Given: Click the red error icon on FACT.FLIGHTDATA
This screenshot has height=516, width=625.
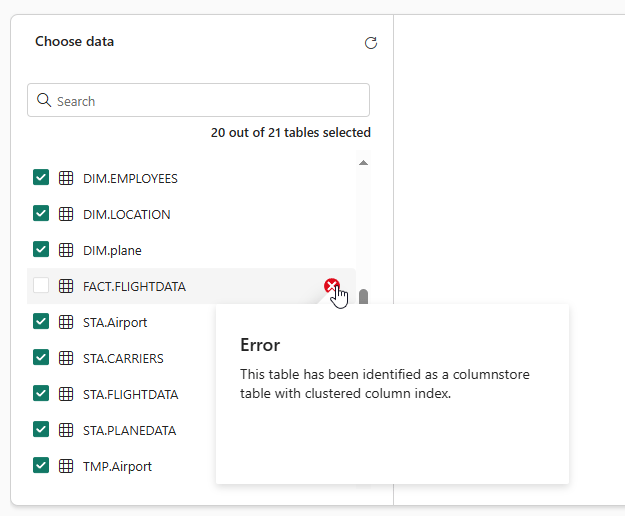Looking at the screenshot, I should click(x=331, y=287).
